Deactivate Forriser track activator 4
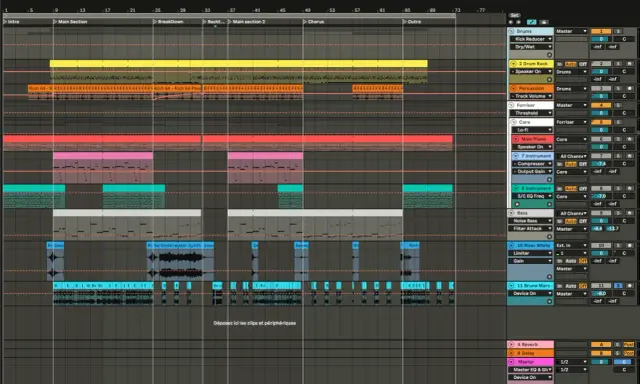This screenshot has width=640, height=384. click(x=601, y=105)
